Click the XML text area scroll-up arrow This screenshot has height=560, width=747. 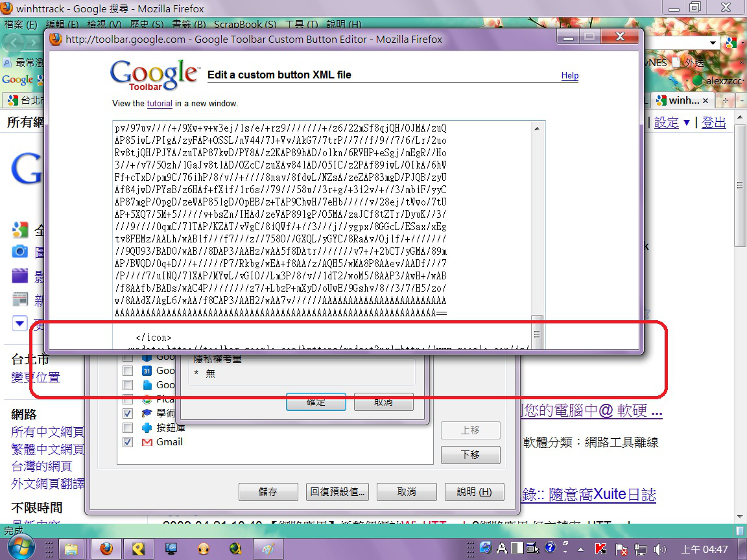(537, 128)
